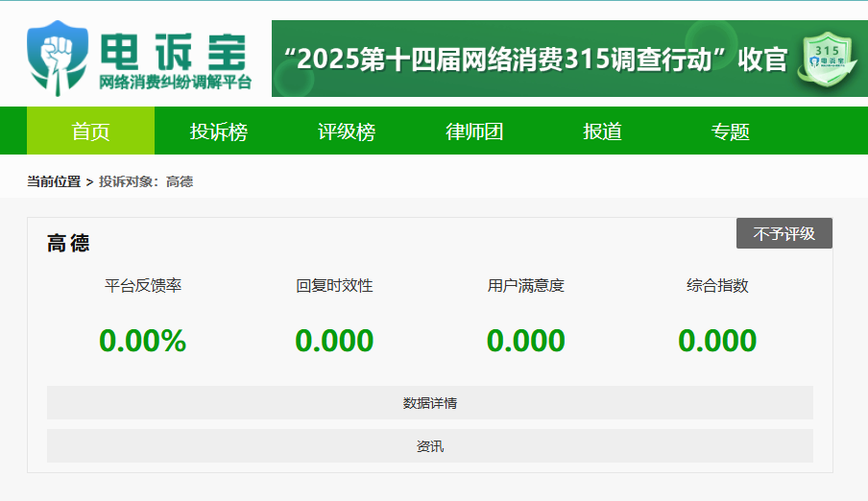This screenshot has width=868, height=501.
Task: Click breadcrumb text 投诉对象：高德
Action: click(146, 181)
